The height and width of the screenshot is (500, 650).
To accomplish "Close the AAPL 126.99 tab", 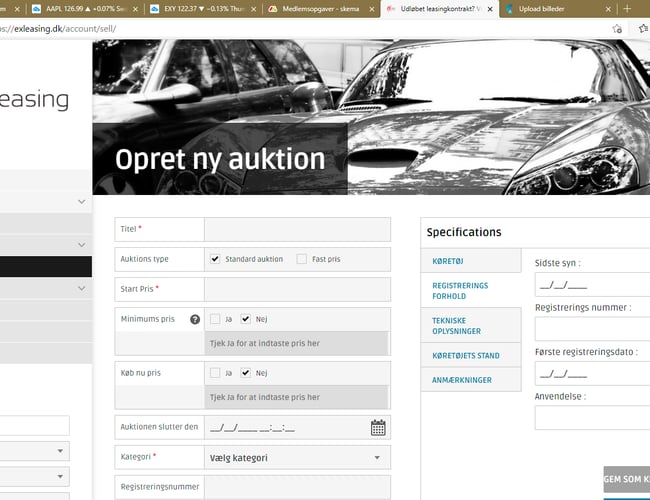I will pos(135,9).
